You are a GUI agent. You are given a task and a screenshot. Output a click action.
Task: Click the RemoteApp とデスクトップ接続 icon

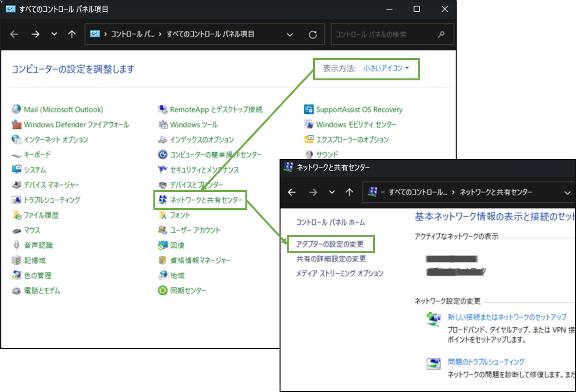tap(162, 109)
